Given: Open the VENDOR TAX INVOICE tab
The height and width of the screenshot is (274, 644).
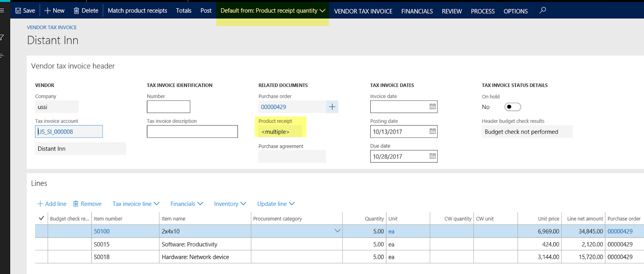Looking at the screenshot, I should [363, 11].
